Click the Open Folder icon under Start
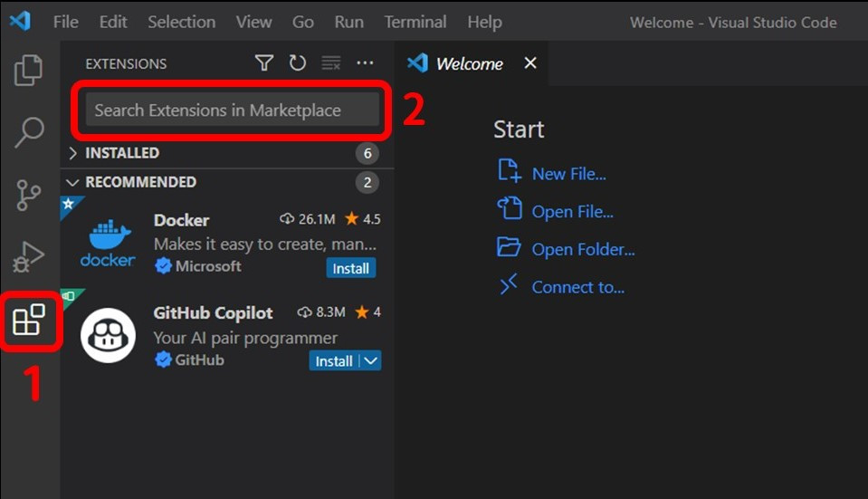Viewport: 868px width, 499px height. [509, 246]
